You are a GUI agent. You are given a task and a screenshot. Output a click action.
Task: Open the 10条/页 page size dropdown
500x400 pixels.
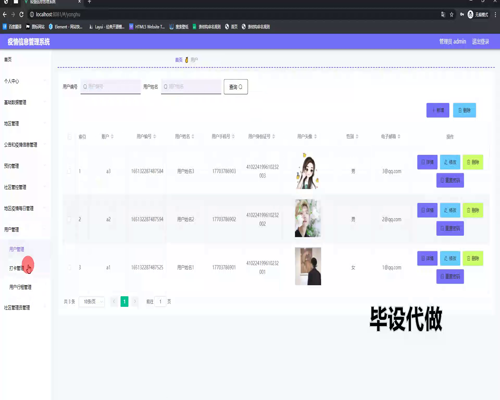(x=92, y=301)
